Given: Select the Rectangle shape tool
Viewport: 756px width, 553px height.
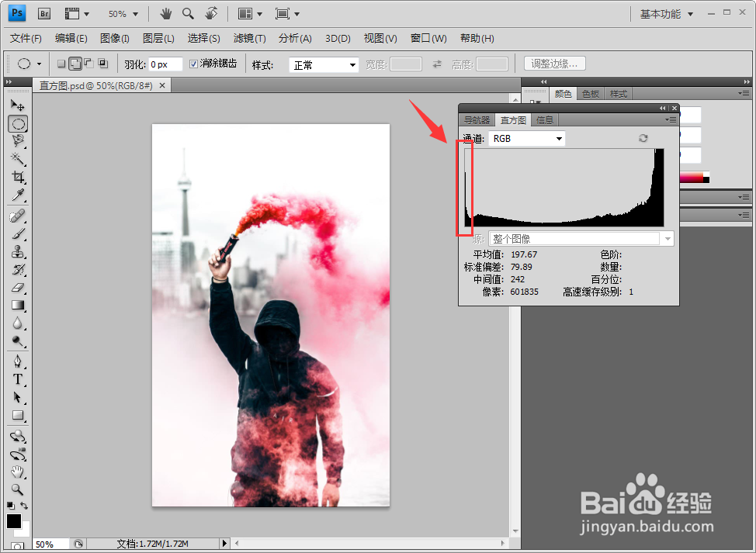Looking at the screenshot, I should click(18, 415).
